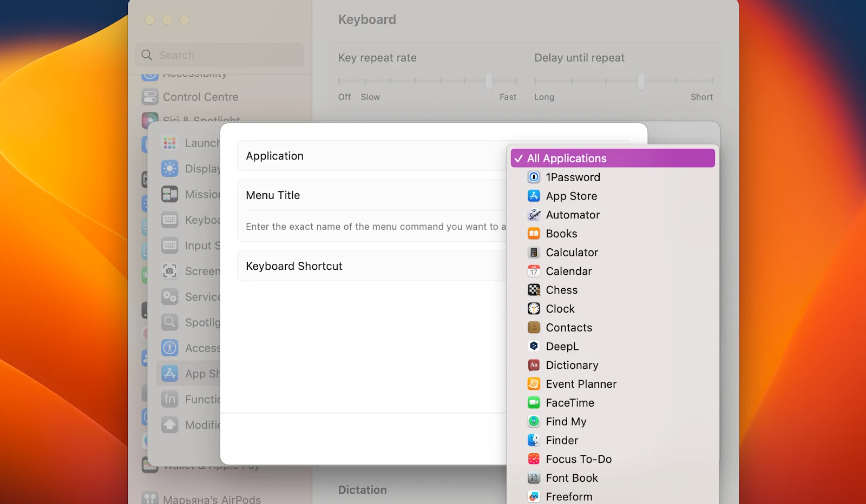Click the Clock app icon
866x504 pixels.
point(534,308)
